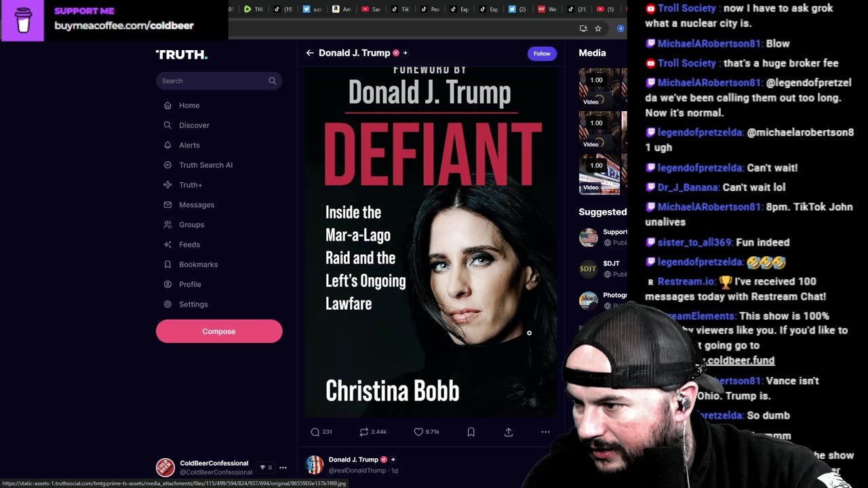Bookmark the Defiant book post
868x488 pixels.
pos(471,432)
